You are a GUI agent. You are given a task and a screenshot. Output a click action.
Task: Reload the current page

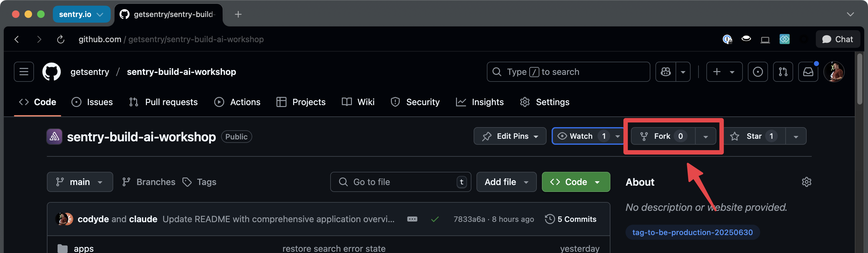click(61, 39)
